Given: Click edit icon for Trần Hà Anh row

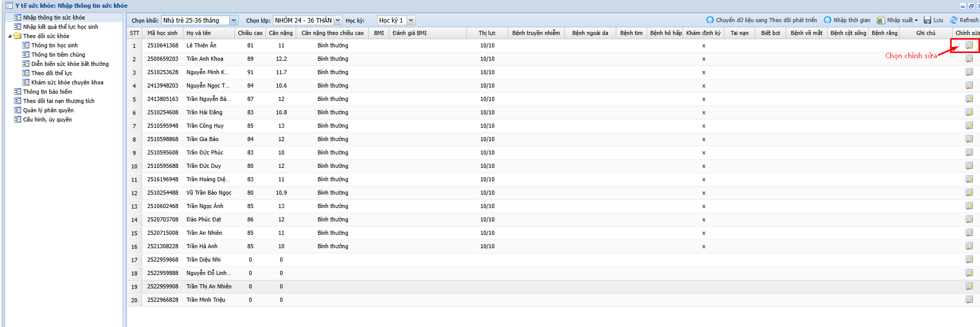Looking at the screenshot, I should click(969, 246).
